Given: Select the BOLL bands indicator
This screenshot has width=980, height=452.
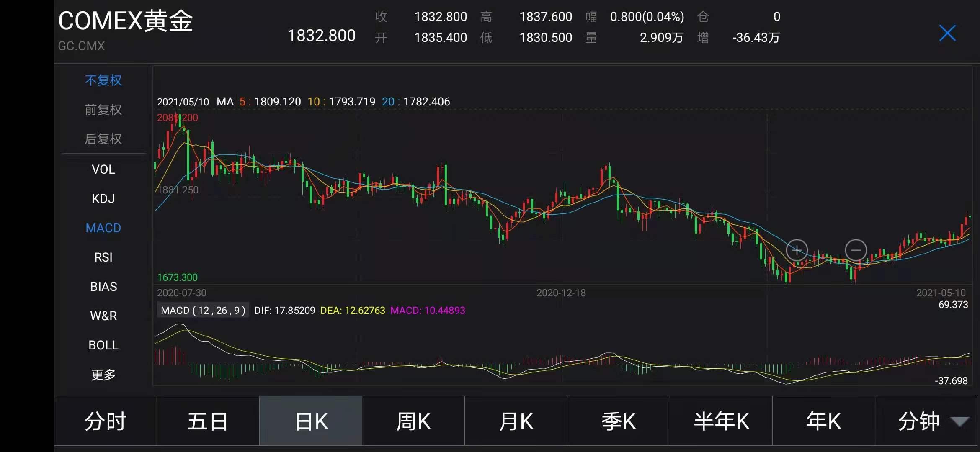Looking at the screenshot, I should (103, 345).
